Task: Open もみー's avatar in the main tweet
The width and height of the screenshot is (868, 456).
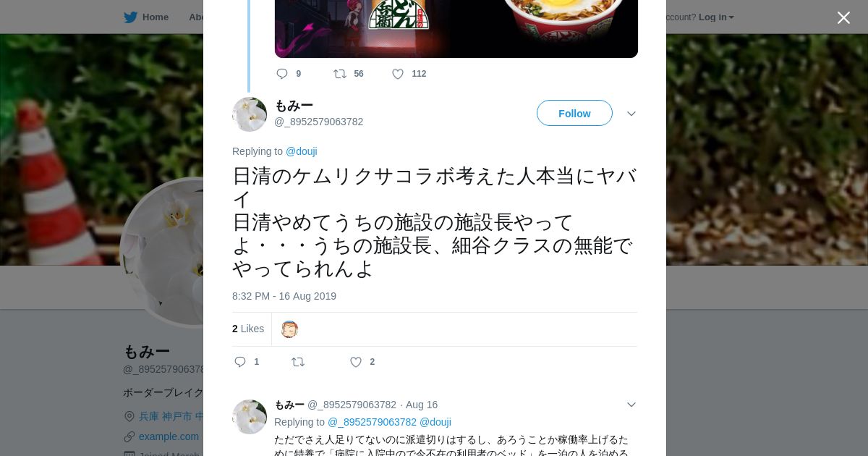Action: (x=250, y=114)
